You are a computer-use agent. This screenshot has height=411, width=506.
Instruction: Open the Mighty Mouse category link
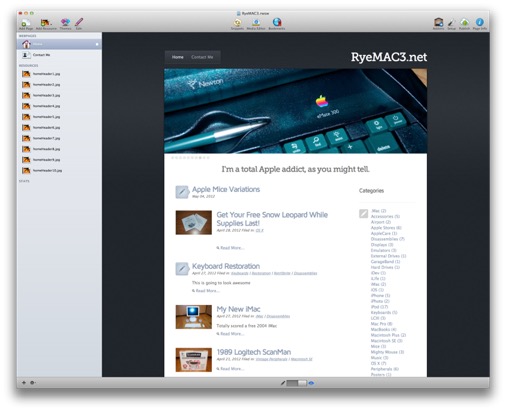[x=387, y=352]
